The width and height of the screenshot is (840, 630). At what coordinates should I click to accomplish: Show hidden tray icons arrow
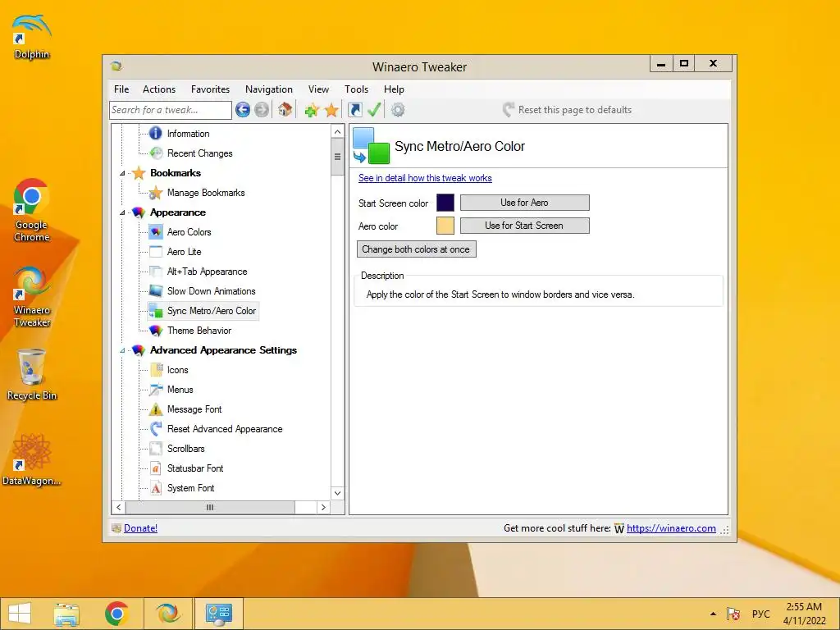[x=713, y=614]
